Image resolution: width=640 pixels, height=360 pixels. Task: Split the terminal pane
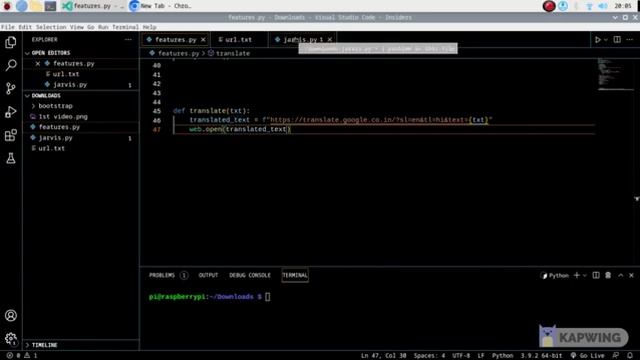[596, 275]
